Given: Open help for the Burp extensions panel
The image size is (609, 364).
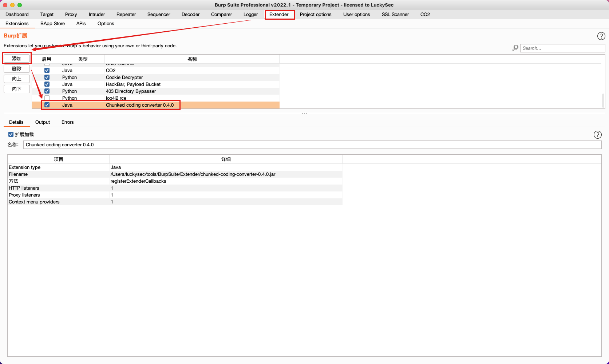Looking at the screenshot, I should click(601, 36).
